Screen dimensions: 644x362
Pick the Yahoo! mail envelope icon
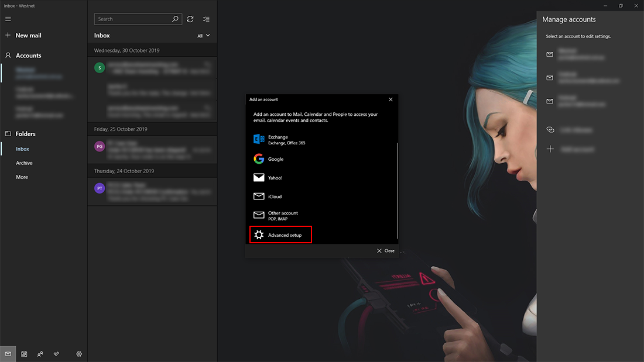259,177
